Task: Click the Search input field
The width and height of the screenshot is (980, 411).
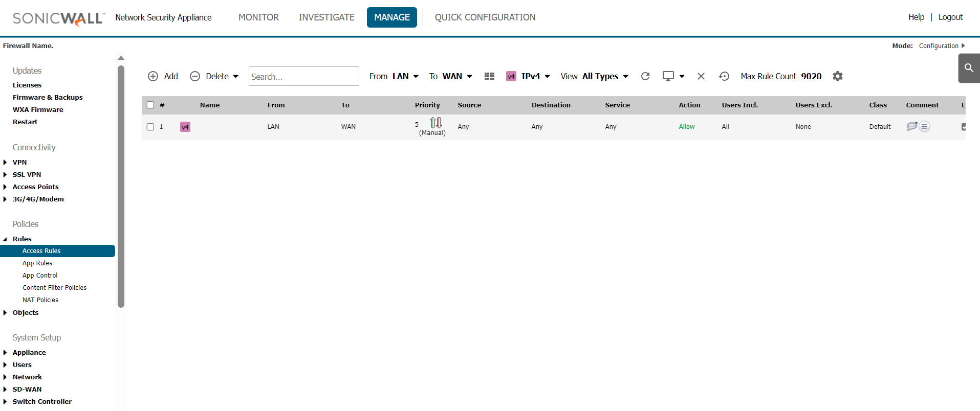Action: click(303, 76)
